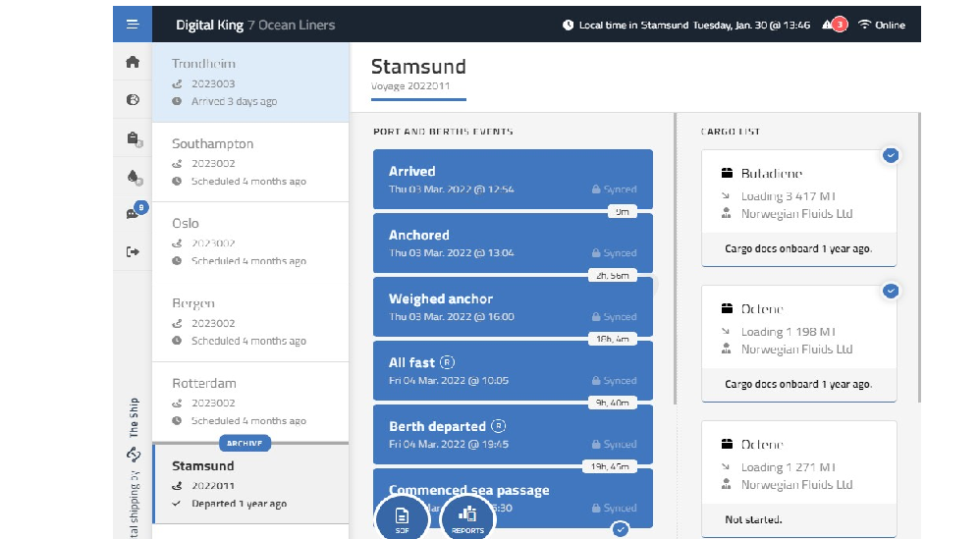Open the SOF round button
The width and height of the screenshot is (980, 539).
(402, 519)
